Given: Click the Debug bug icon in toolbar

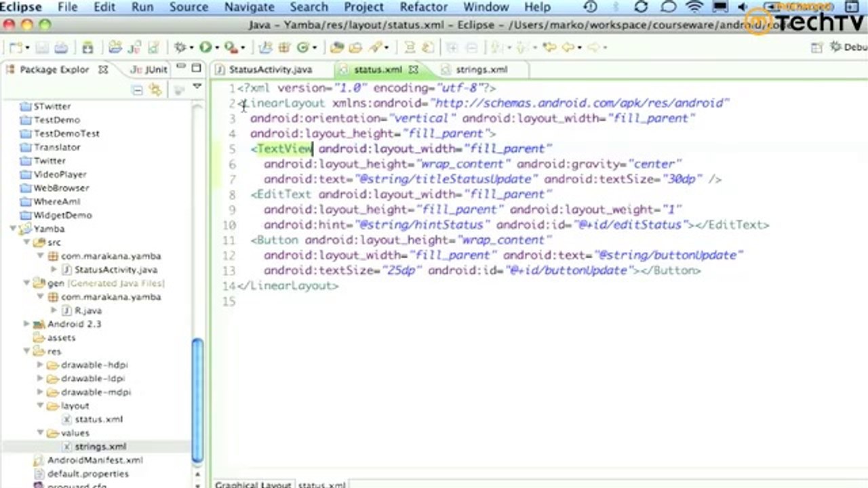Looking at the screenshot, I should pos(180,47).
